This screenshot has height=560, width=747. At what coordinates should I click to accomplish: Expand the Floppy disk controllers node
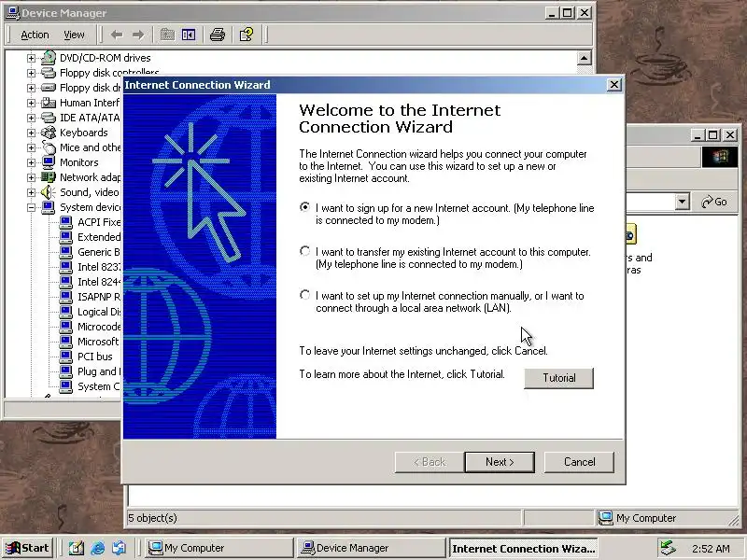pyautogui.click(x=32, y=74)
